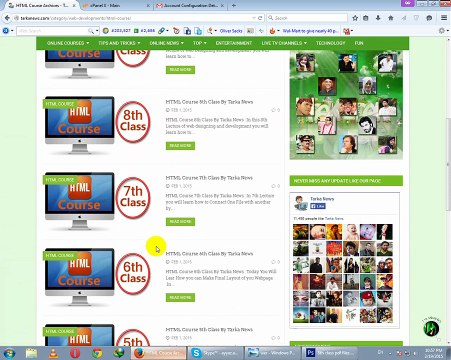The width and height of the screenshot is (451, 360).
Task: Open the HTML Course 5th Class title link
Action: point(209,330)
